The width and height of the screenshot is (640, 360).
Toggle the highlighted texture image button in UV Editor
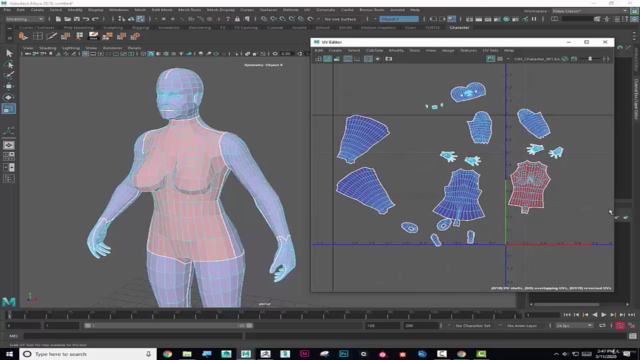tap(490, 59)
